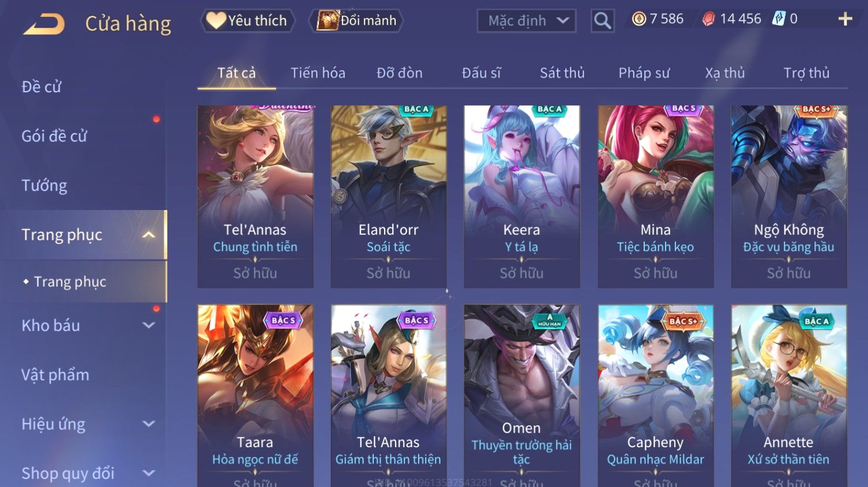868x487 pixels.
Task: Click the golden back arrow icon
Action: (44, 24)
